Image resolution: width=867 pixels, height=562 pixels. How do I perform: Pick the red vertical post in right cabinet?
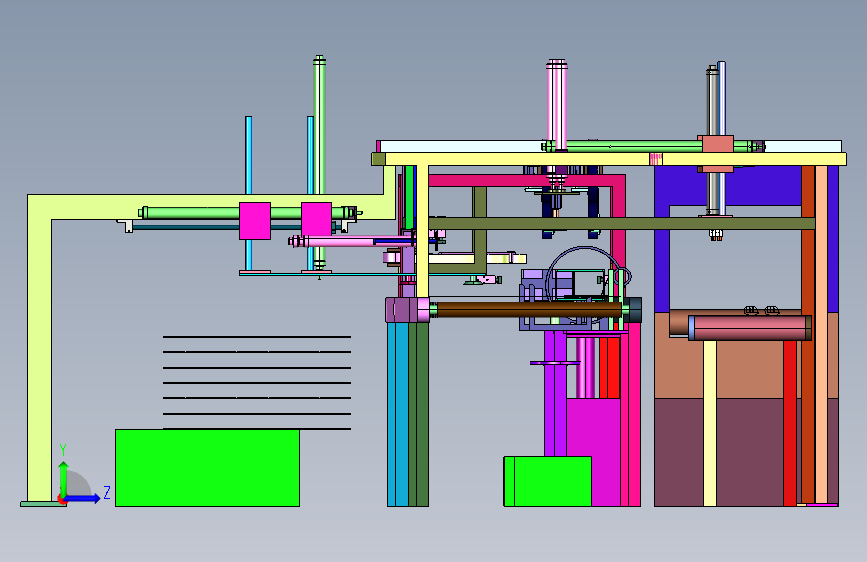[790, 423]
